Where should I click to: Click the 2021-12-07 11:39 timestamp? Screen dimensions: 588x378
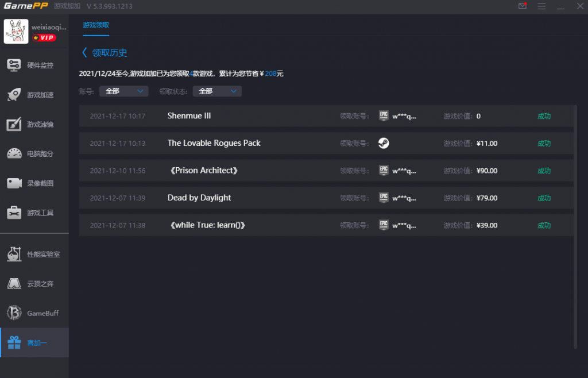tap(117, 198)
